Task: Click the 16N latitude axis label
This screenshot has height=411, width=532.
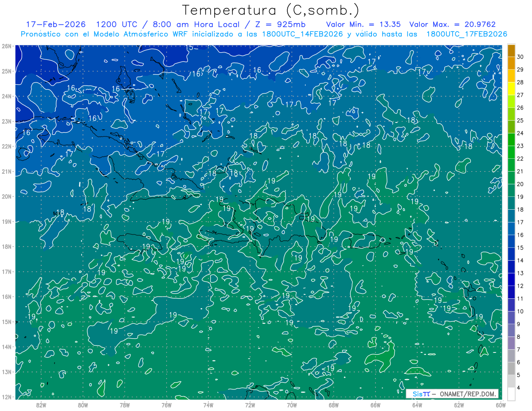Action: pos(6,297)
